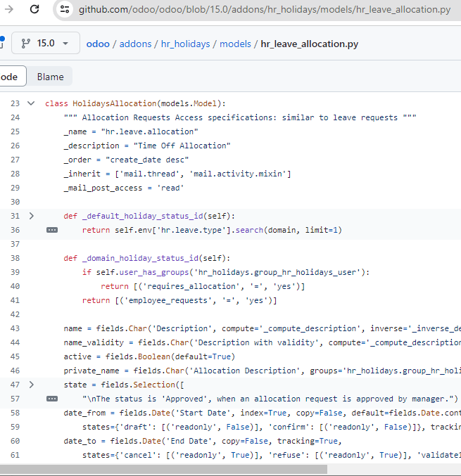Click the horizontal scrollbar at bottom
Image resolution: width=461 pixels, height=476 pixels.
pyautogui.click(x=163, y=470)
